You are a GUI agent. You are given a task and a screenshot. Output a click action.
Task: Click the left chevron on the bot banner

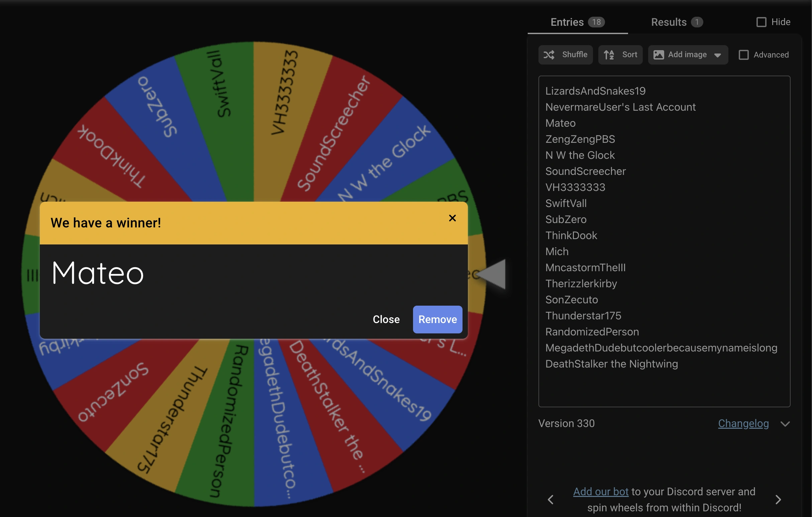pyautogui.click(x=551, y=500)
